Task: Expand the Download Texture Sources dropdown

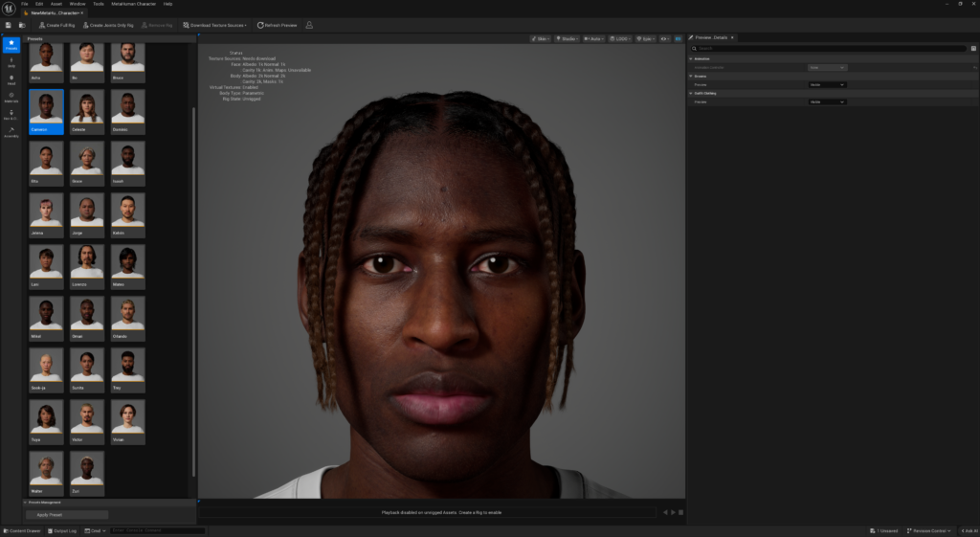Action: click(x=214, y=25)
